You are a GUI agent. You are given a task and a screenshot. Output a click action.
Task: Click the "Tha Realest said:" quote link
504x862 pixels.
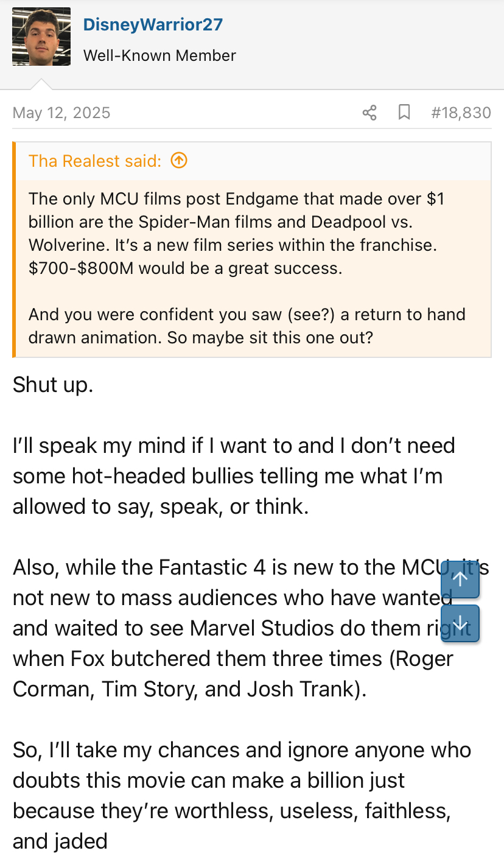(x=95, y=161)
